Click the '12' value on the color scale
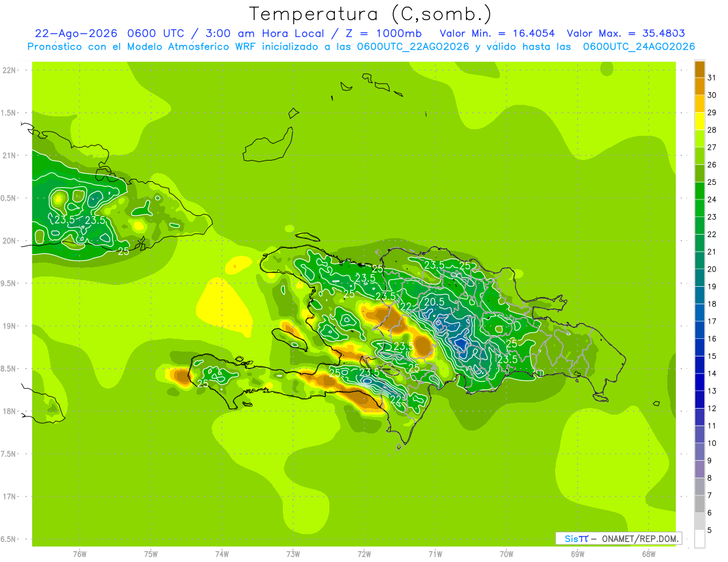This screenshot has width=728, height=562. [712, 409]
